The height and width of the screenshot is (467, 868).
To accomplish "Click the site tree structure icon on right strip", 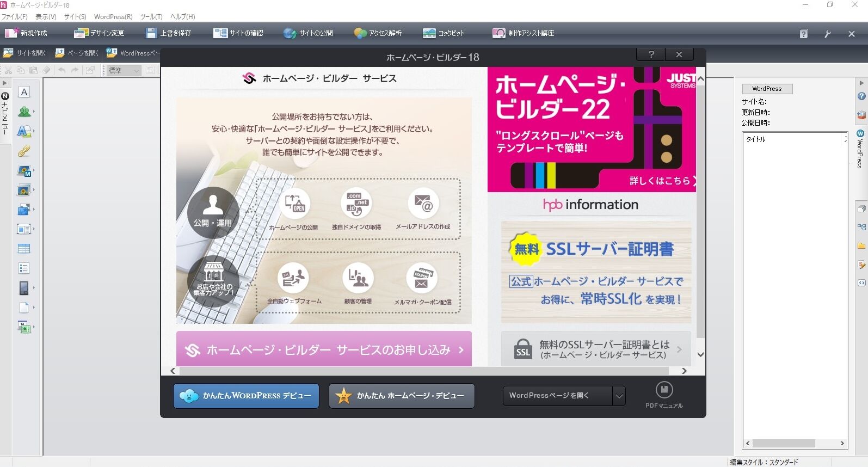I will tap(861, 227).
